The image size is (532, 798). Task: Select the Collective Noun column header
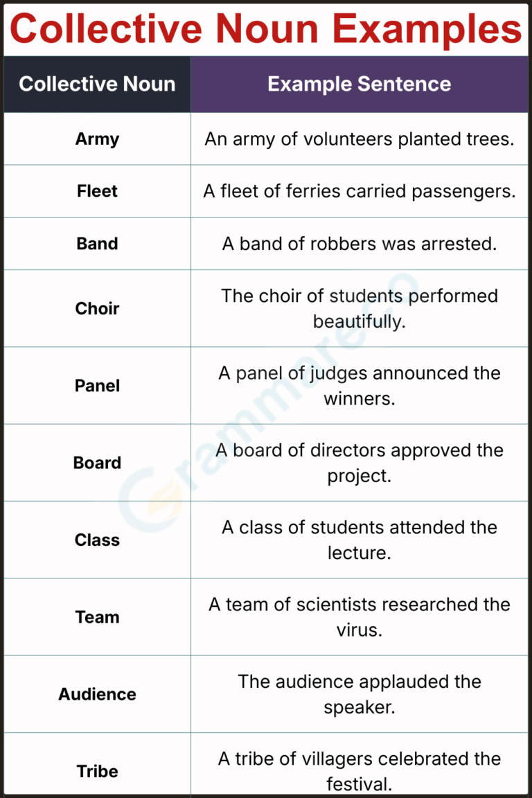97,84
